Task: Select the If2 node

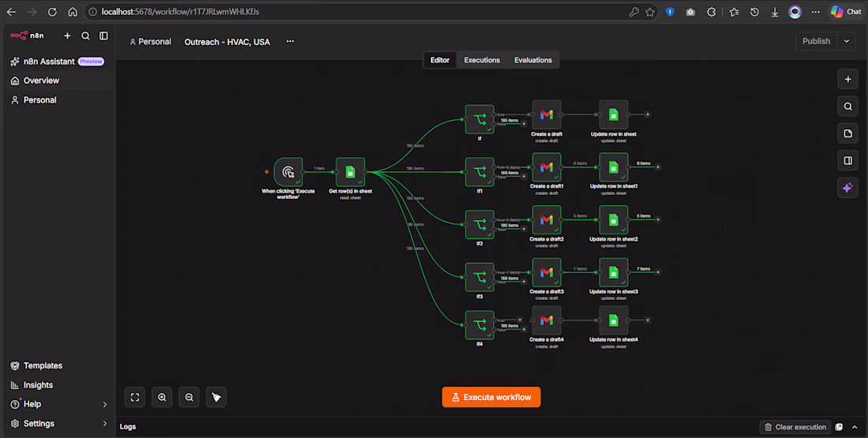Action: click(x=480, y=224)
